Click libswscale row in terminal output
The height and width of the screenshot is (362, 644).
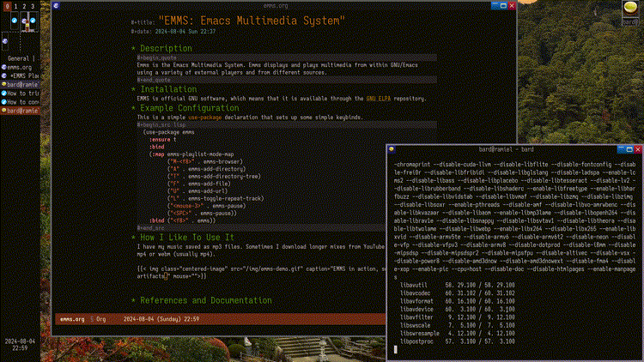coord(457,325)
